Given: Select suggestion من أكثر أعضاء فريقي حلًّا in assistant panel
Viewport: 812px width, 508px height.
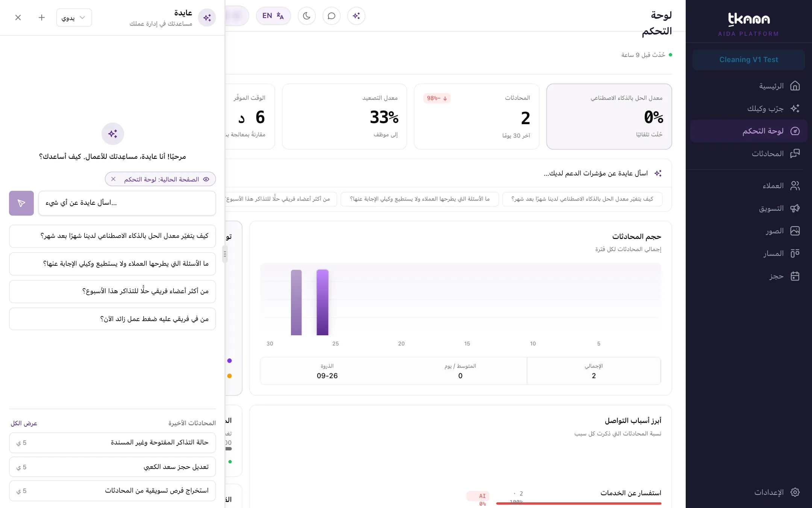Looking at the screenshot, I should click(112, 291).
